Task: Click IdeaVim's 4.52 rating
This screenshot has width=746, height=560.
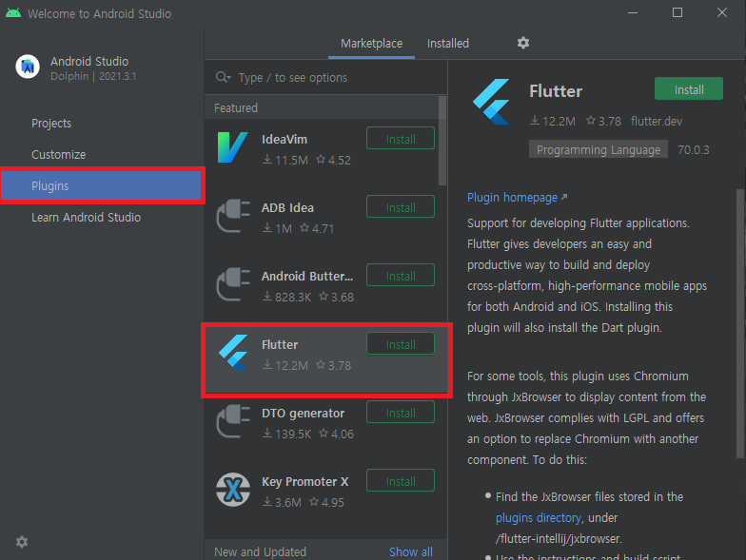Action: (333, 160)
